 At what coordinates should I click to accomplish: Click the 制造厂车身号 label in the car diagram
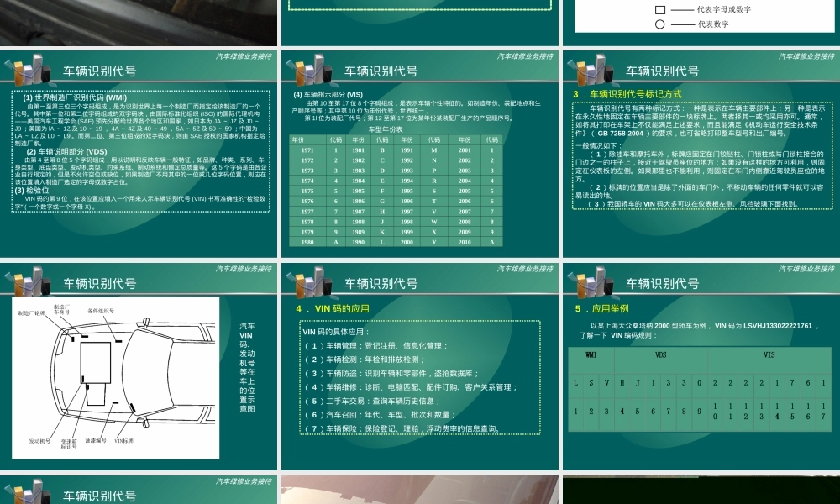pos(61,310)
